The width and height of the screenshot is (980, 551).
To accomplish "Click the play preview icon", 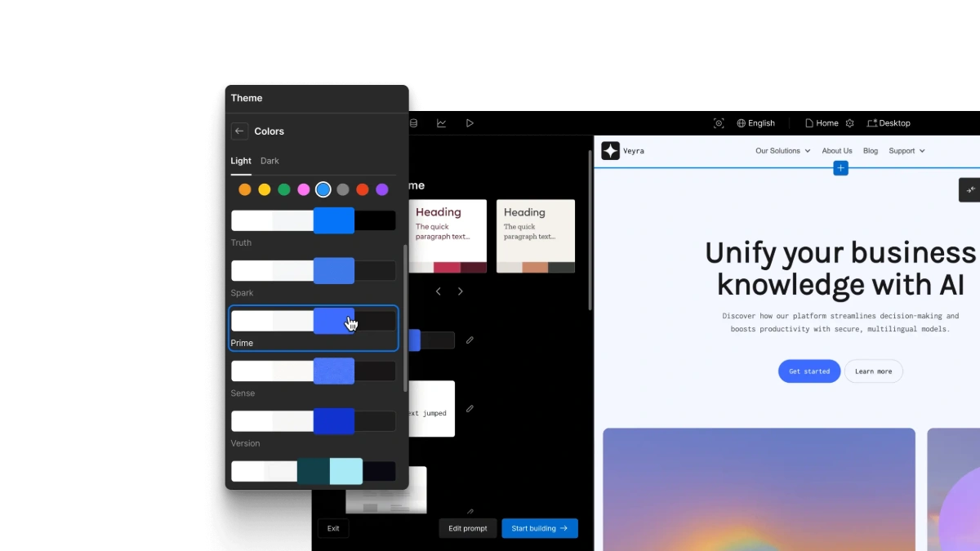I will pyautogui.click(x=470, y=123).
